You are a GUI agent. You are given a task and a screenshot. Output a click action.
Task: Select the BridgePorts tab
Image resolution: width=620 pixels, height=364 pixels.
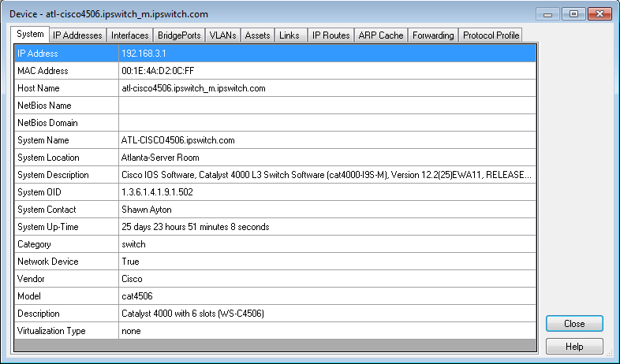179,35
